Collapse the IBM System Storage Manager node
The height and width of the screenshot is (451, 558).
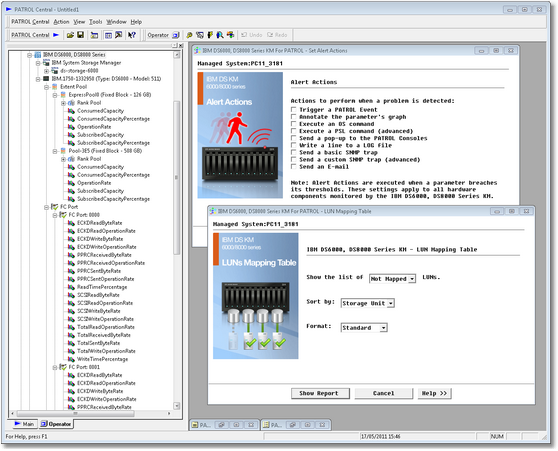click(x=38, y=63)
